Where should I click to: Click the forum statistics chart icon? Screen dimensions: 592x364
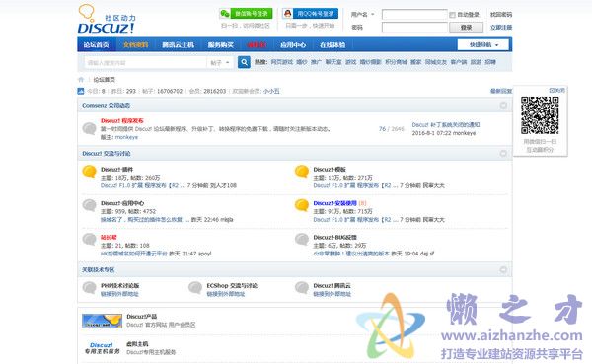81,91
